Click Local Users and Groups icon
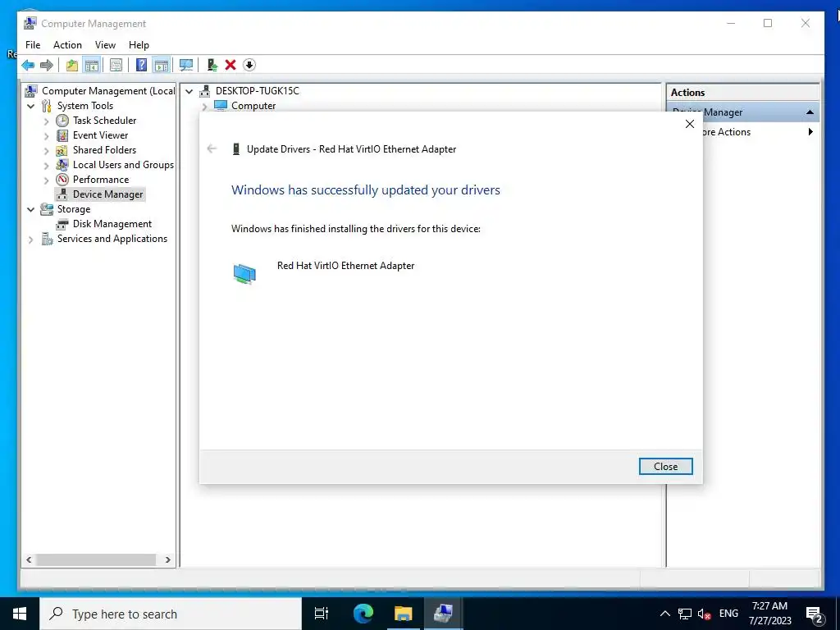This screenshot has height=630, width=840. pyautogui.click(x=62, y=165)
